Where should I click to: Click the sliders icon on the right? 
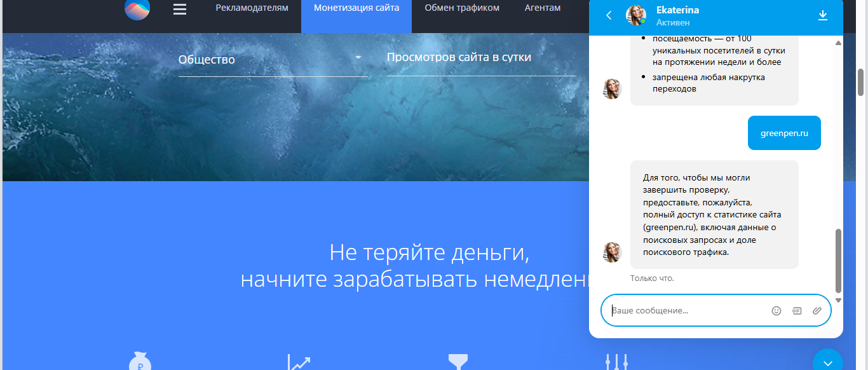[x=617, y=361]
